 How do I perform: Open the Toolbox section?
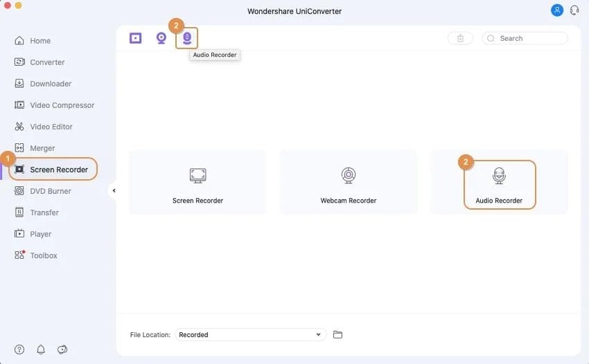(x=36, y=255)
